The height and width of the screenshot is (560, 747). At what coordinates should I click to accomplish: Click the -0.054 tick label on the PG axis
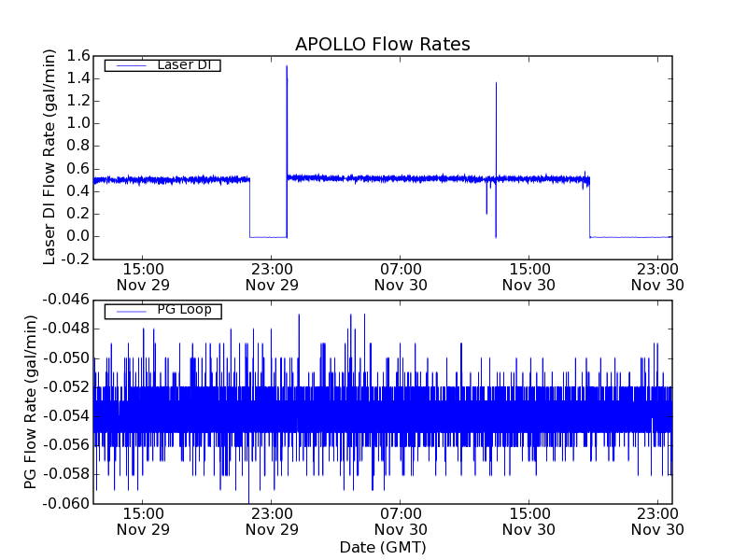tap(66, 416)
